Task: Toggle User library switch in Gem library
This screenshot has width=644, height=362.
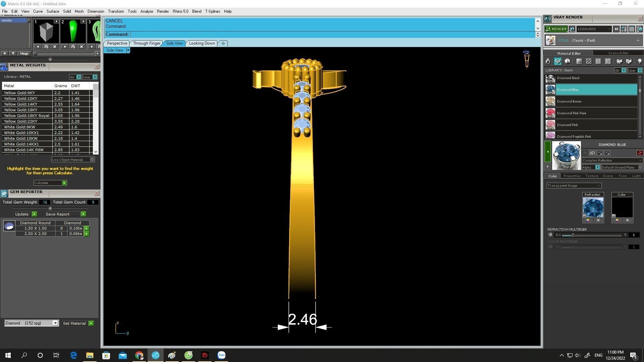Action: point(639,70)
